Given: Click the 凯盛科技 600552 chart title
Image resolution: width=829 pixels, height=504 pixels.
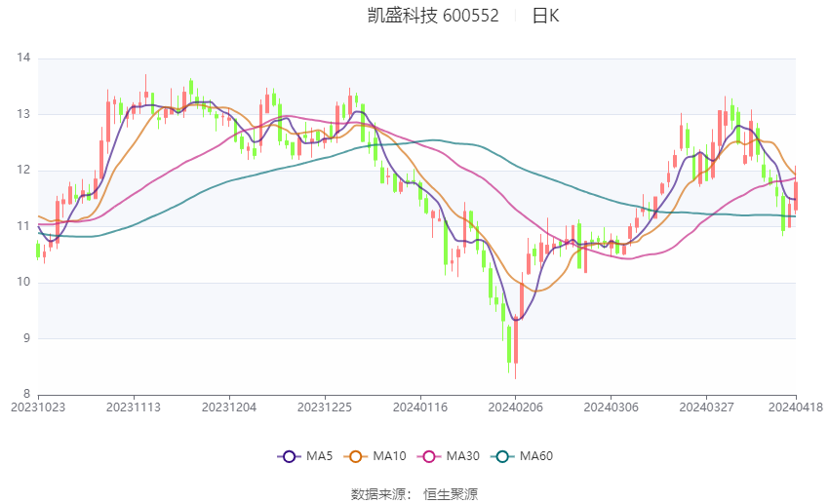Looking at the screenshot, I should tap(433, 16).
